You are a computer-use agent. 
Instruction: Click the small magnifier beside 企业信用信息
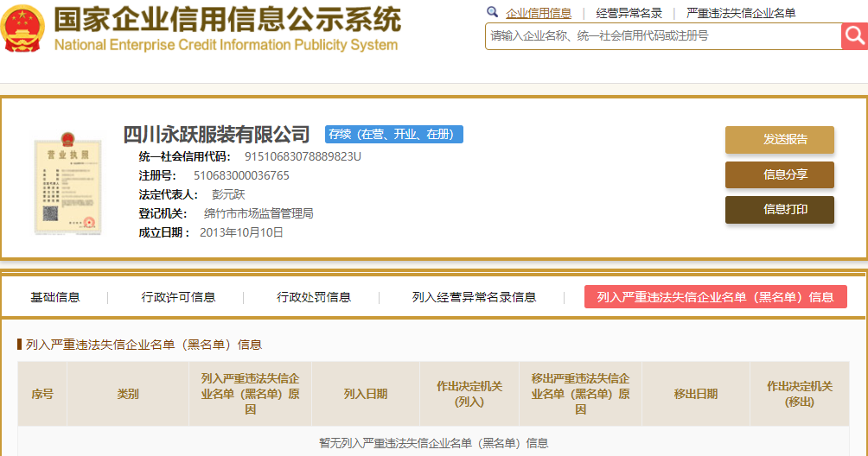(x=492, y=11)
